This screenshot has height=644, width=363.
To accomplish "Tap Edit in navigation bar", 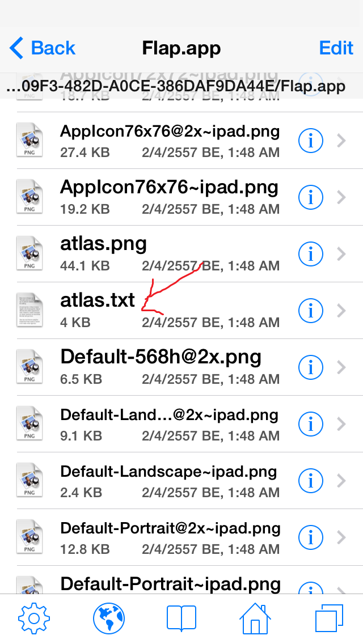I will tap(336, 48).
